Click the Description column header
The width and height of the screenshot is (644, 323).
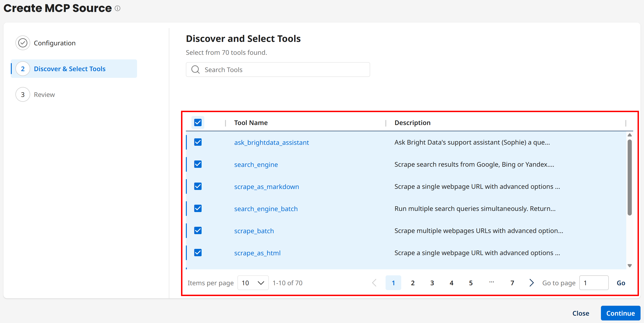413,123
